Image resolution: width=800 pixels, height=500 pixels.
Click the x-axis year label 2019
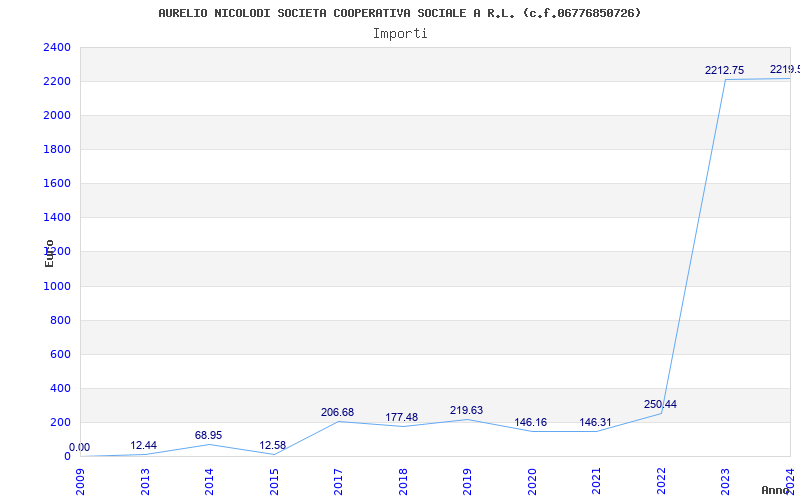pos(467,482)
